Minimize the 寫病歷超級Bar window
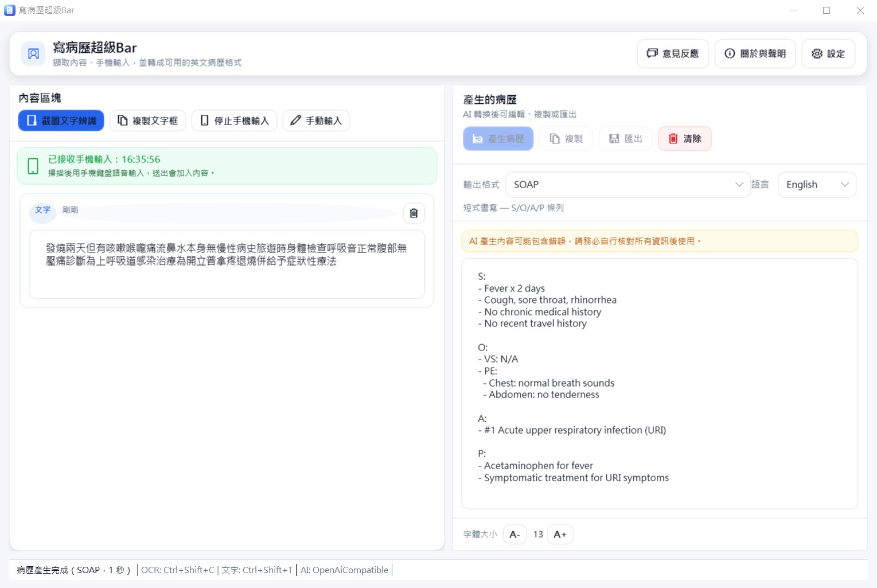 tap(793, 10)
